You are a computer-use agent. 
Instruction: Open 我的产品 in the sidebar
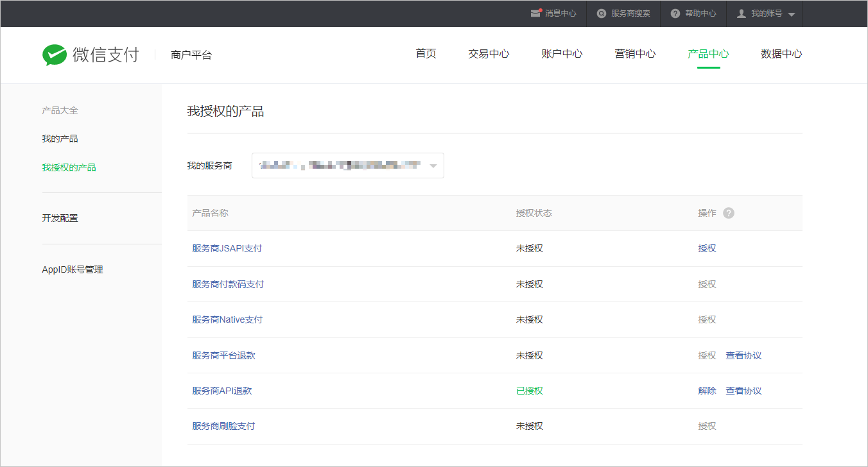[60, 139]
